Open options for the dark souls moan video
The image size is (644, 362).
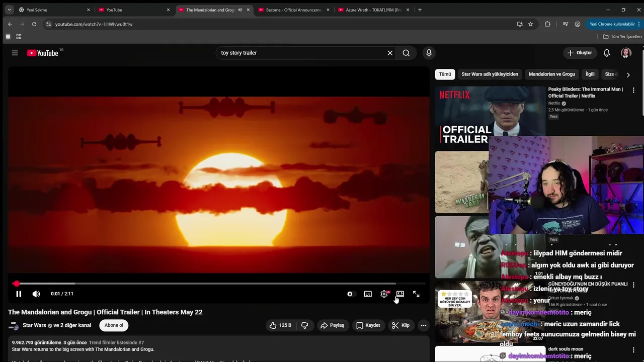pos(633,350)
